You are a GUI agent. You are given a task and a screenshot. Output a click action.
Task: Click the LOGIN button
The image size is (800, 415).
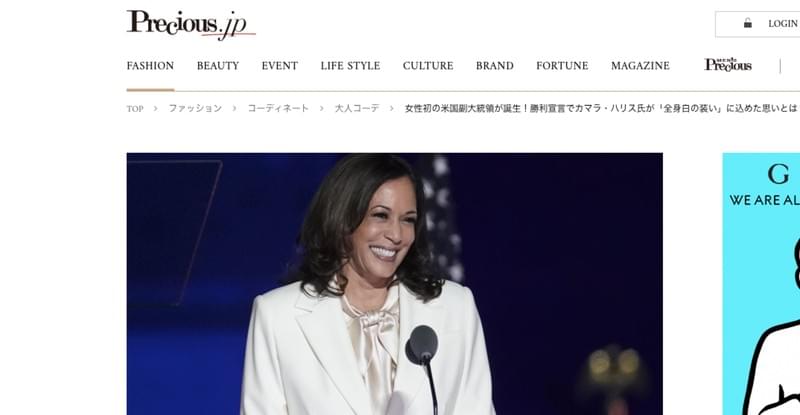click(758, 24)
